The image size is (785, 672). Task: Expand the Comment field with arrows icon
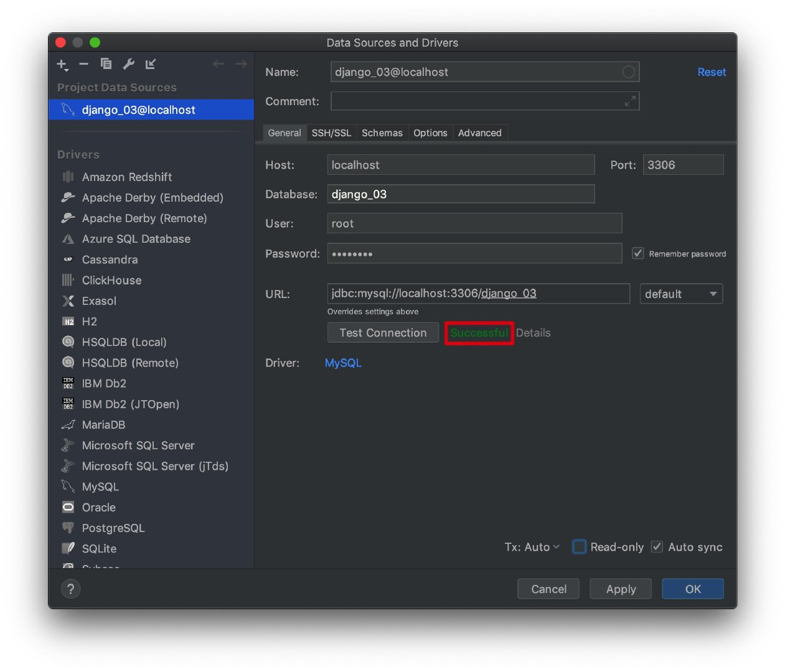click(x=630, y=101)
